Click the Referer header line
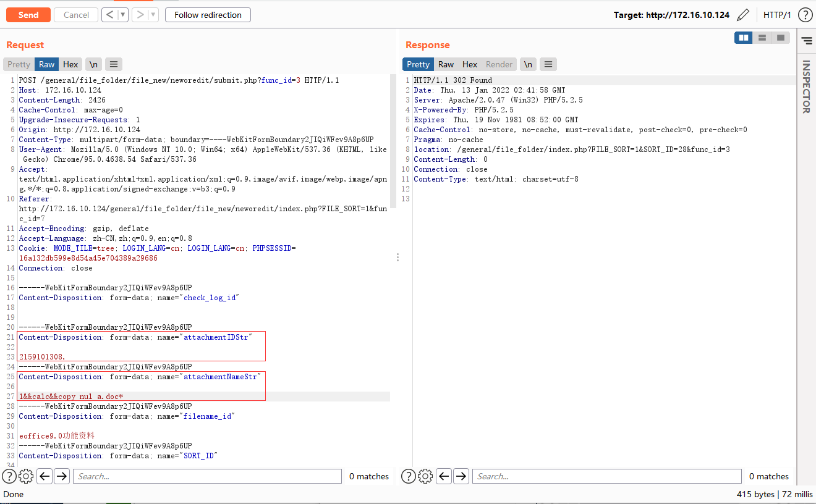The width and height of the screenshot is (816, 504). tap(203, 209)
